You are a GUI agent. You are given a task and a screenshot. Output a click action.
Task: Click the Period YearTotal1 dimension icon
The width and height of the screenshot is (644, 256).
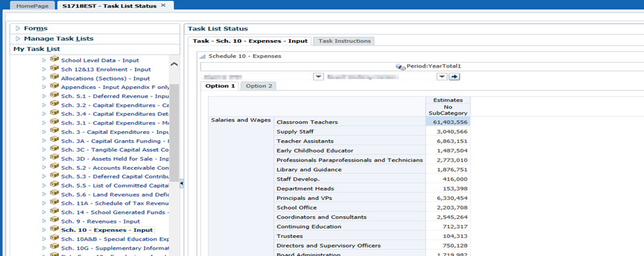click(x=400, y=66)
